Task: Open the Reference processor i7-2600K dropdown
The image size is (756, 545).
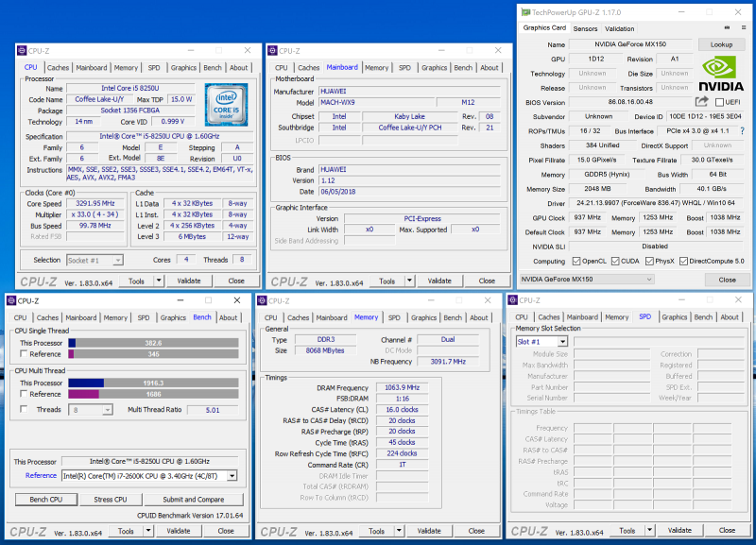Action: tap(232, 476)
